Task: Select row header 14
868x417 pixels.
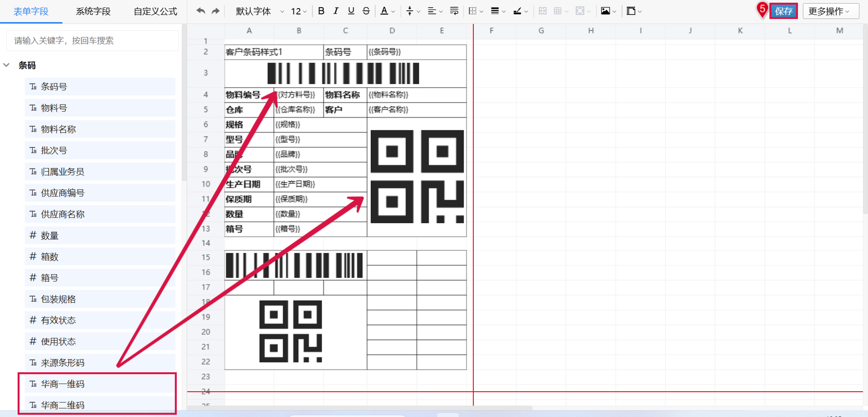Action: (206, 243)
